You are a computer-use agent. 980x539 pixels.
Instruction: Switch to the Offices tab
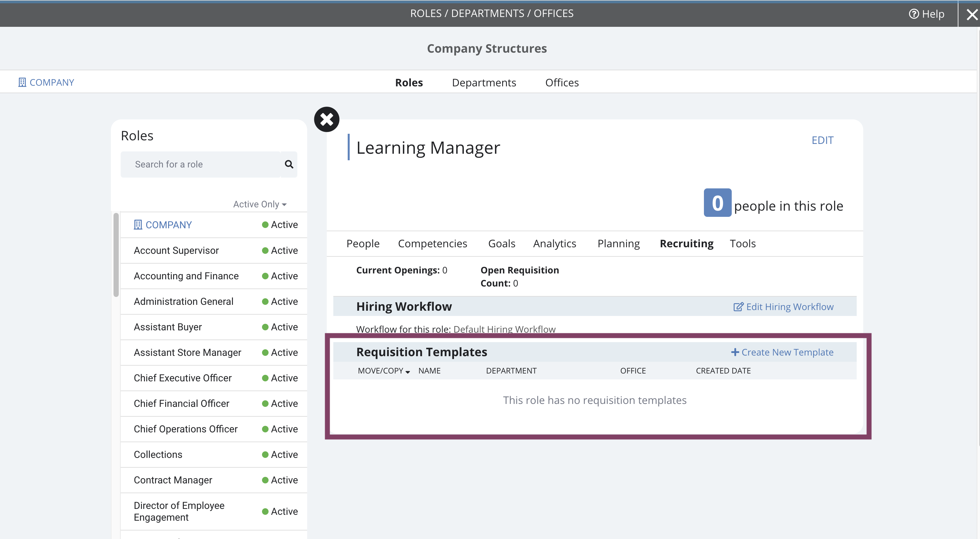tap(562, 82)
